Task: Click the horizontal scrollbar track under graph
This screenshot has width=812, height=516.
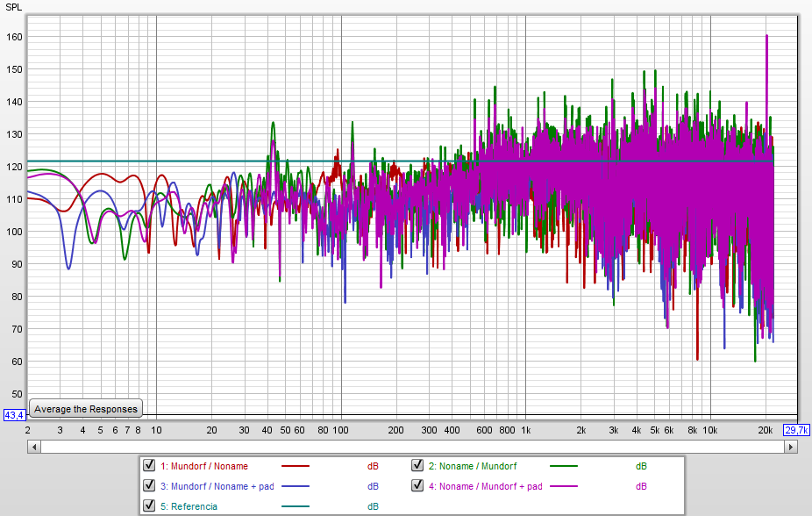Action: [x=412, y=447]
